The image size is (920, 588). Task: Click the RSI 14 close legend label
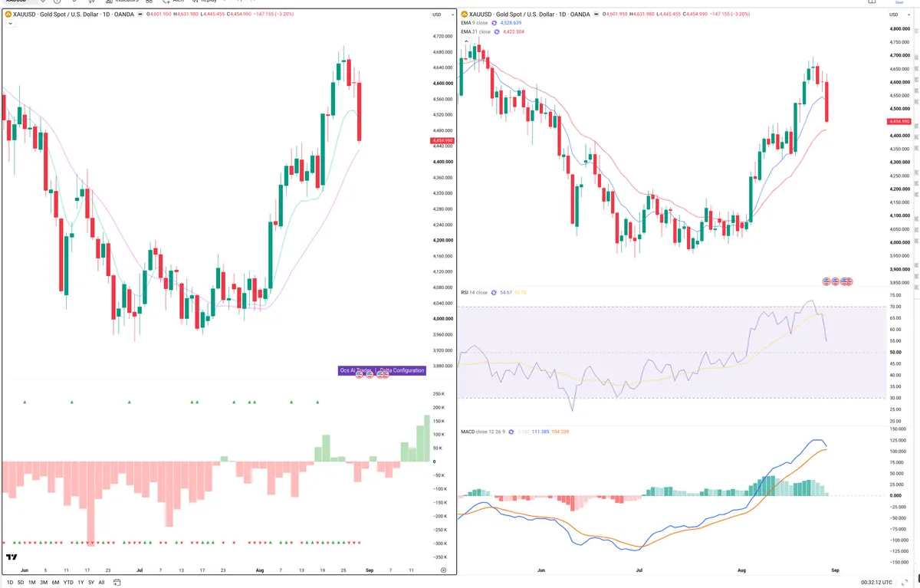point(474,293)
